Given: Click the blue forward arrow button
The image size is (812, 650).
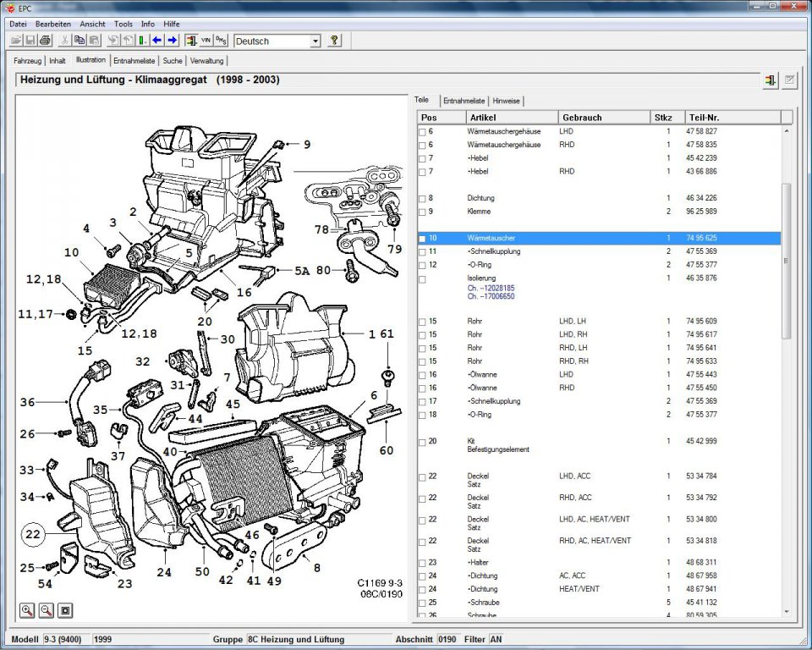Looking at the screenshot, I should click(x=173, y=41).
